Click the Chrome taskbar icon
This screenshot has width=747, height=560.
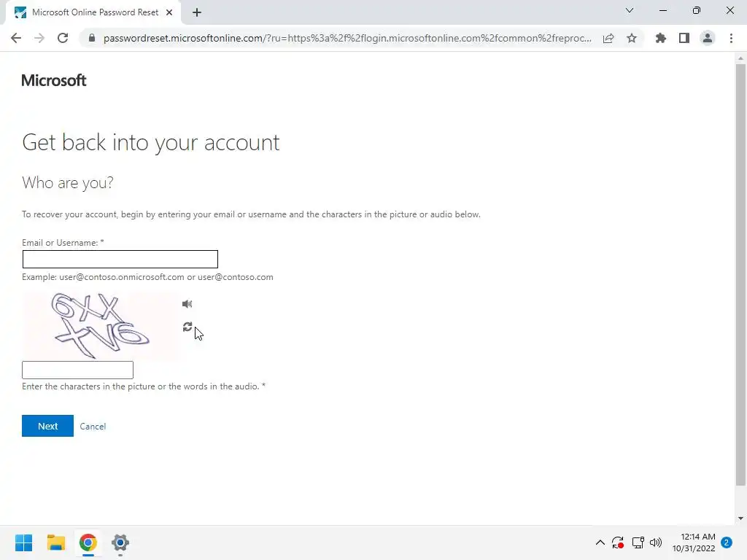point(88,542)
